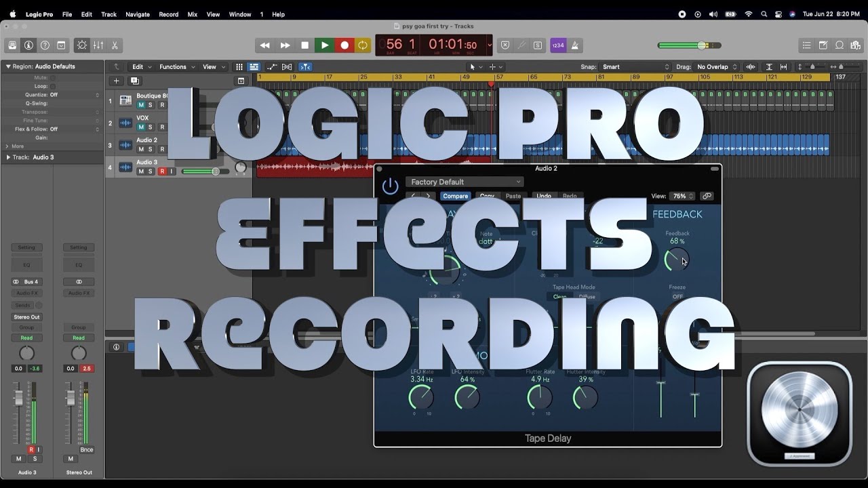Open Editors via scissors button
This screenshot has height=488, width=868.
(115, 45)
